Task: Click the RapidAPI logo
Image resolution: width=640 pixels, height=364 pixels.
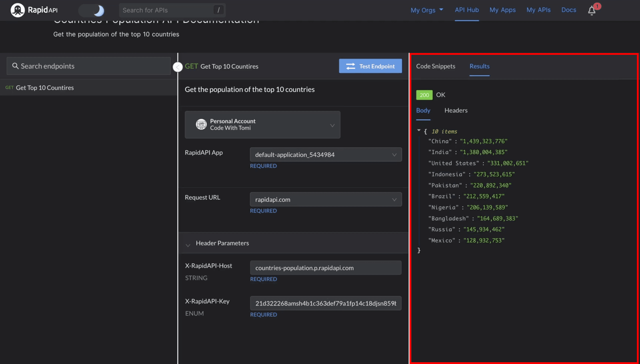Action: pyautogui.click(x=34, y=10)
